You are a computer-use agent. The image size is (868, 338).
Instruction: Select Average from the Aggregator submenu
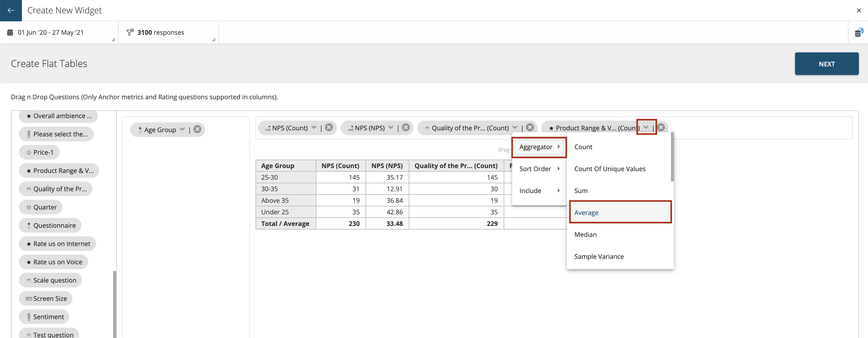(586, 212)
